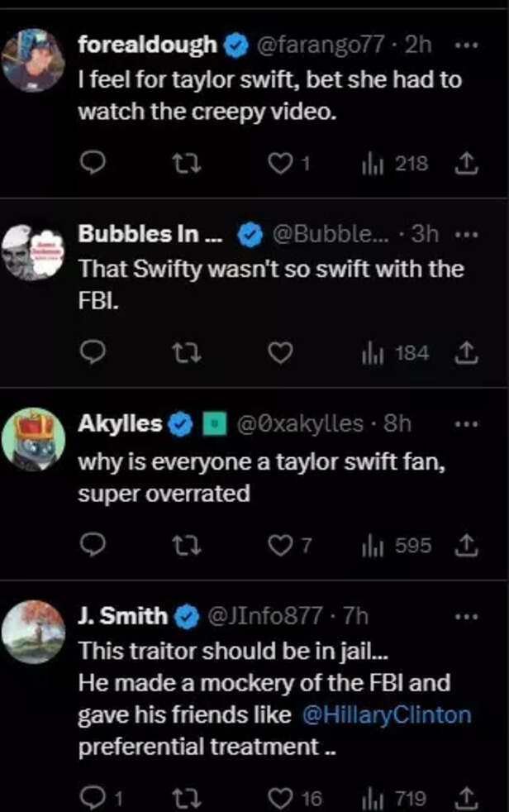Click the green square badge beside Akylles
Screen dimensions: 509x812
216,425
